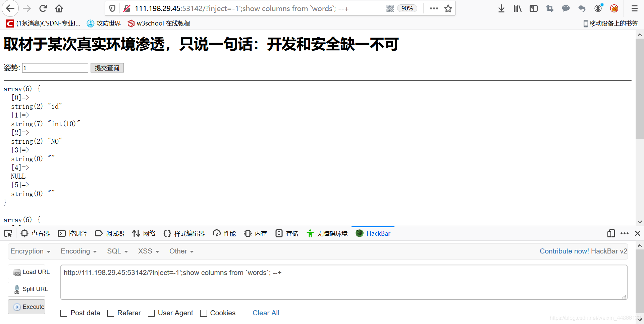This screenshot has height=324, width=644.
Task: Enable the User Agent checkbox
Action: click(151, 314)
